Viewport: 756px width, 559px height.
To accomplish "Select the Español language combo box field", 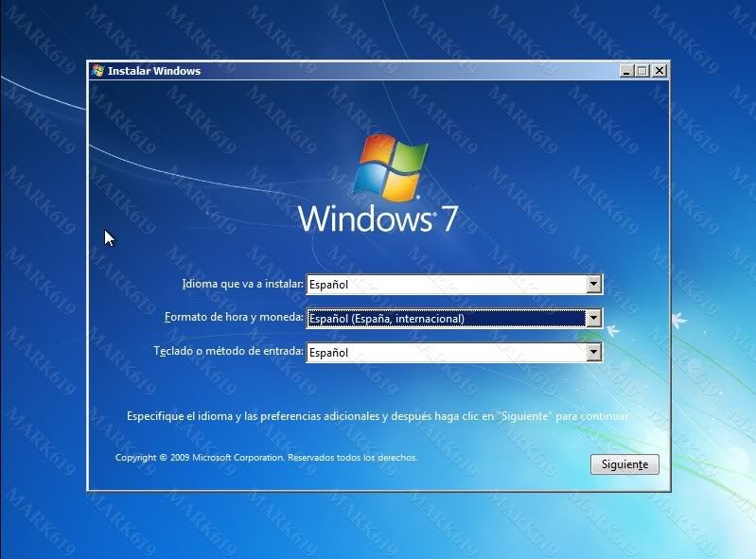I will tap(454, 285).
